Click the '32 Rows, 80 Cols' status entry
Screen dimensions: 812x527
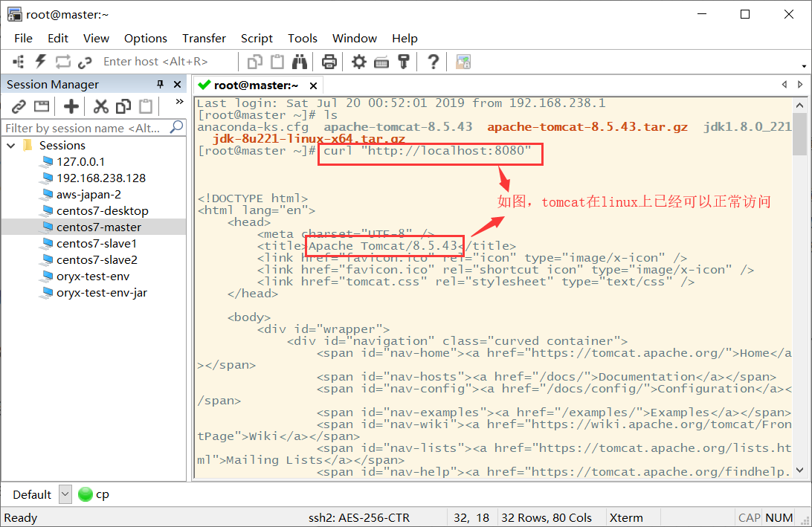(x=547, y=517)
